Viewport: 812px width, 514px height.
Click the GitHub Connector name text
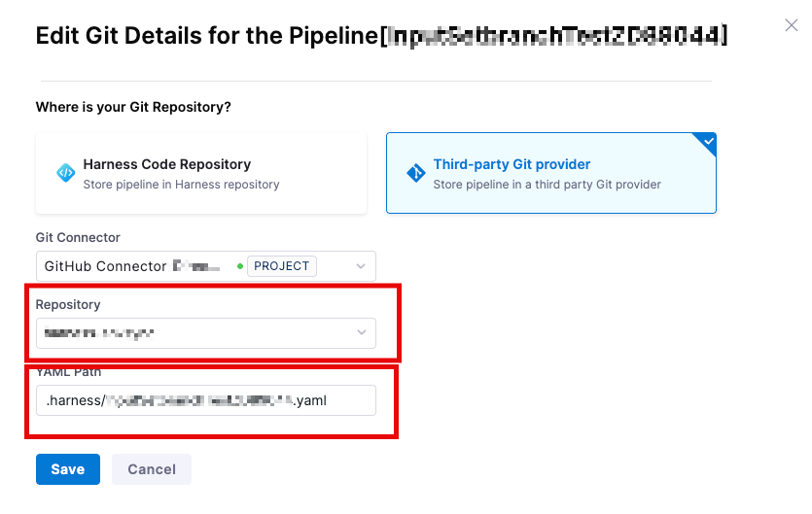pos(105,266)
